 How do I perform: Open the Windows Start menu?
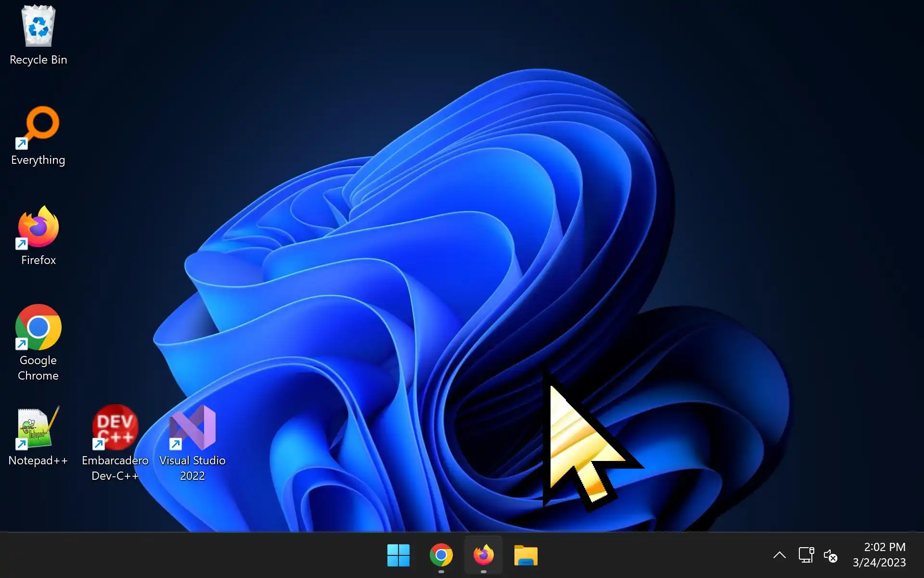(x=398, y=555)
